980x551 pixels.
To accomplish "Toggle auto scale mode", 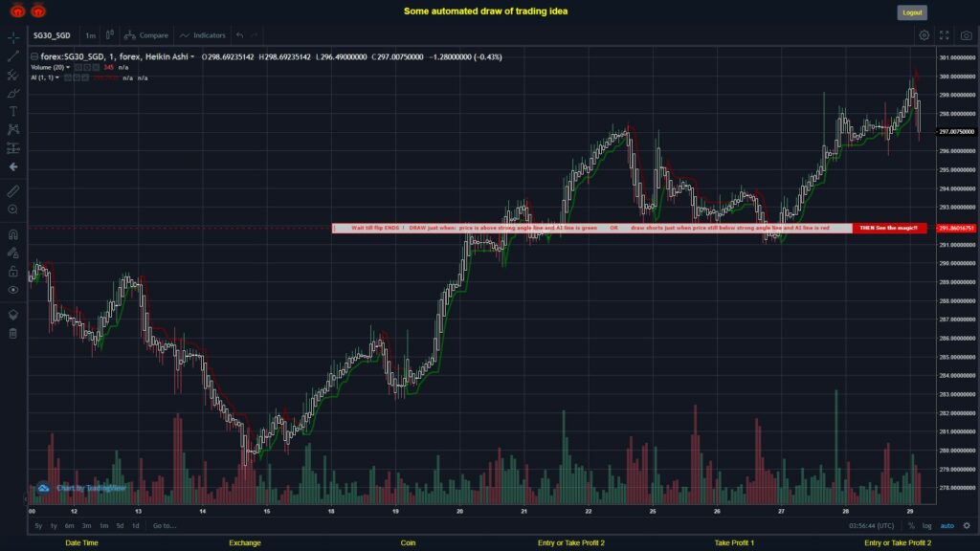I will [x=947, y=526].
